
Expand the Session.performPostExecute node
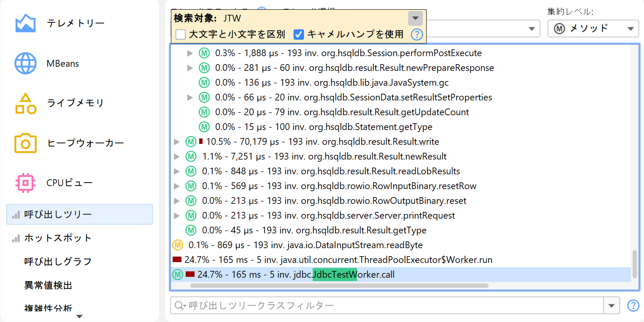190,53
